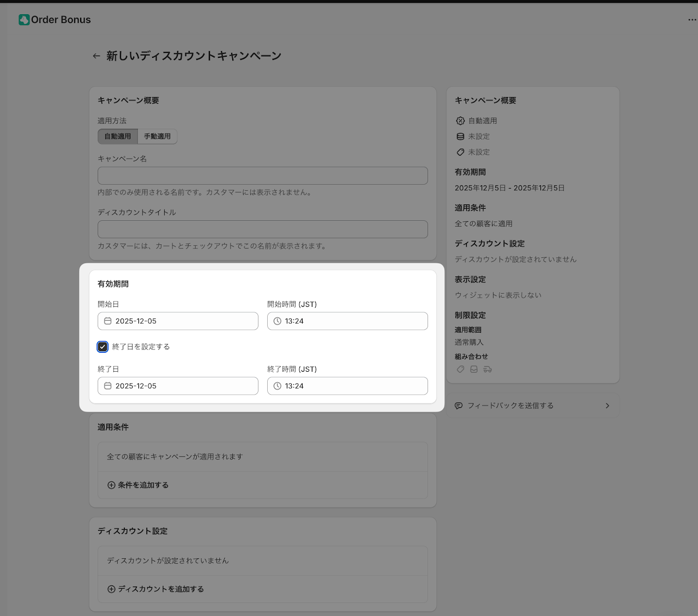Click the 自動適用 gear icon in summary
698x616 pixels.
click(460, 121)
